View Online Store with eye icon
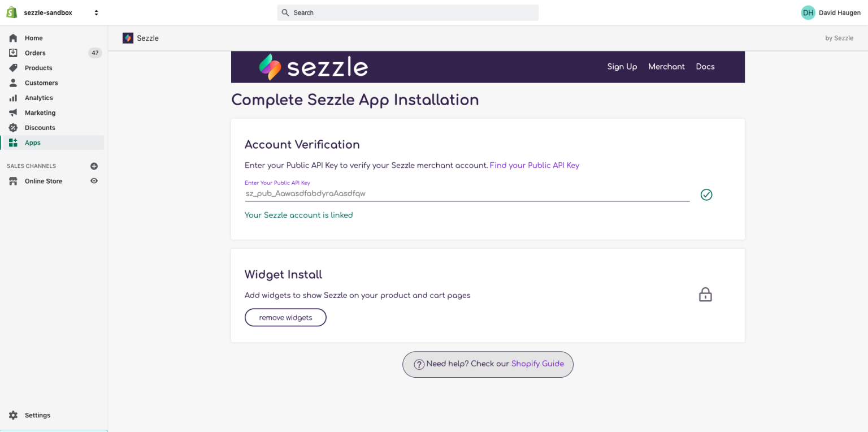868x432 pixels. coord(94,181)
